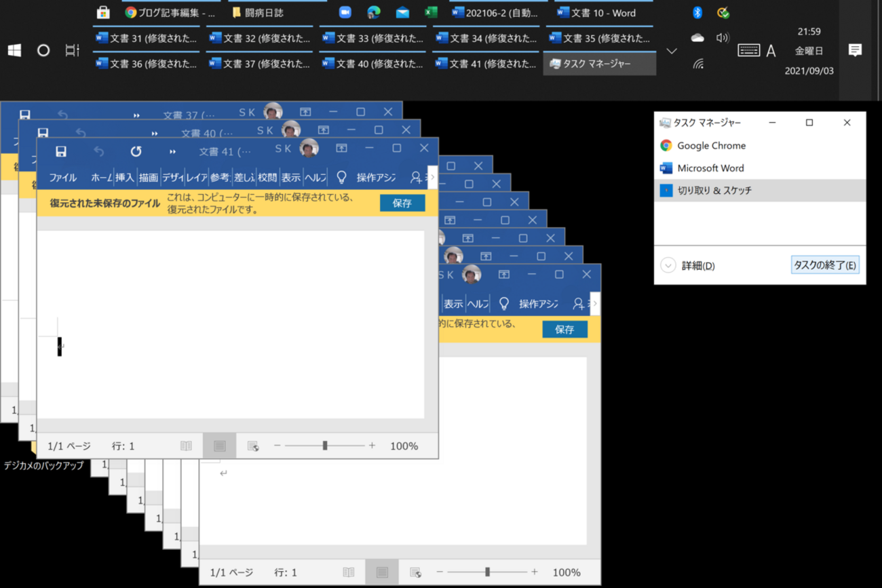882x588 pixels.
Task: Click the lightbulb icon in the 文書 41 ribbon
Action: point(341,178)
